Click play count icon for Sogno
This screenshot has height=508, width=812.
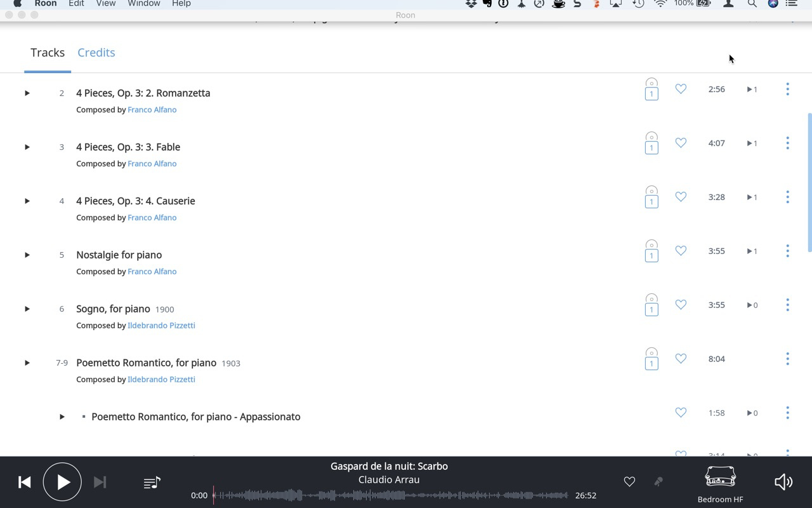coord(752,305)
